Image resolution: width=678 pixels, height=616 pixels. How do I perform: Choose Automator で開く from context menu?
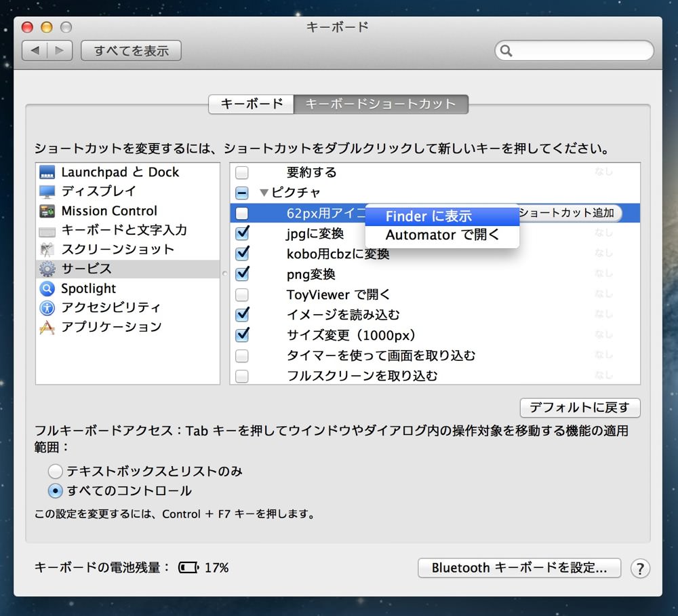coord(442,235)
